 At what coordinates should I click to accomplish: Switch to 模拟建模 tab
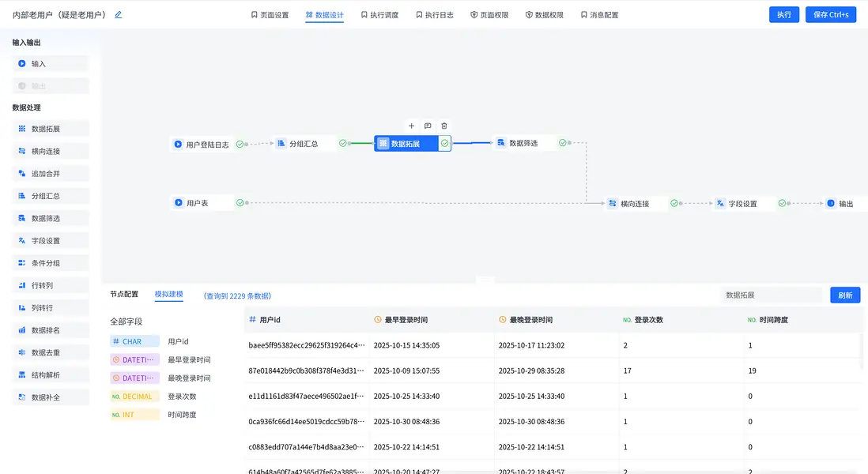pos(169,294)
